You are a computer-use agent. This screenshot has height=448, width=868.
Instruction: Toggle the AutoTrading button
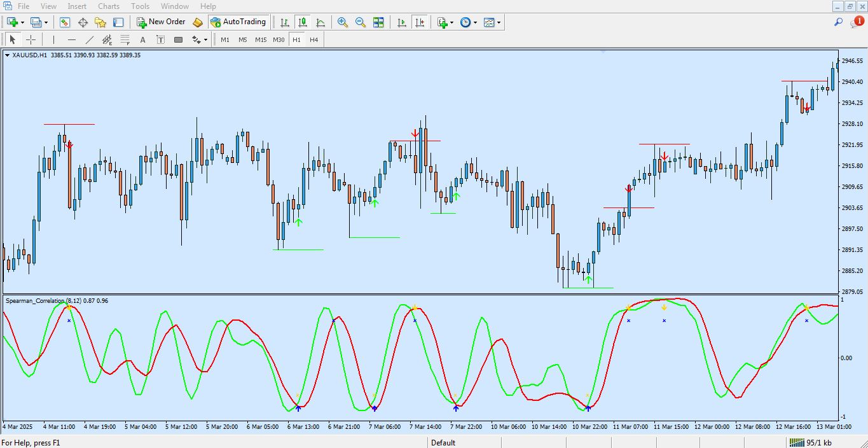tap(238, 22)
